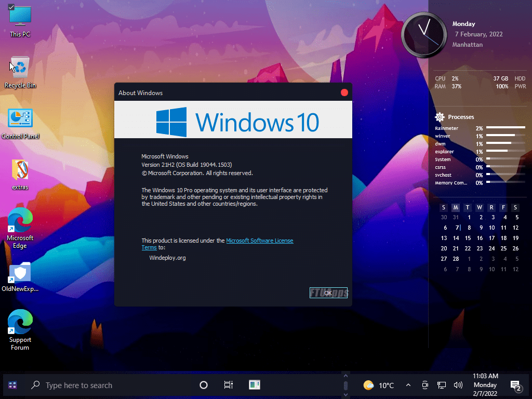Click the Start button on the taskbar

click(12, 385)
